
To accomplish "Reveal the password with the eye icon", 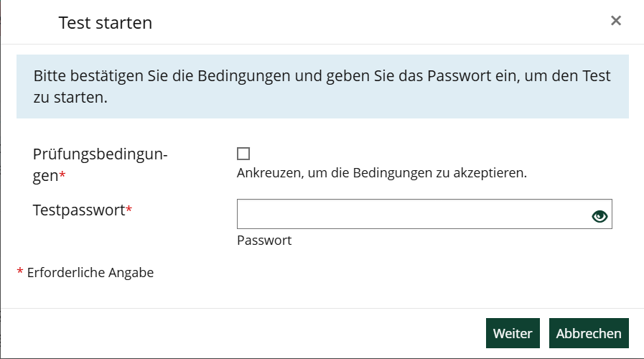I will (x=599, y=215).
